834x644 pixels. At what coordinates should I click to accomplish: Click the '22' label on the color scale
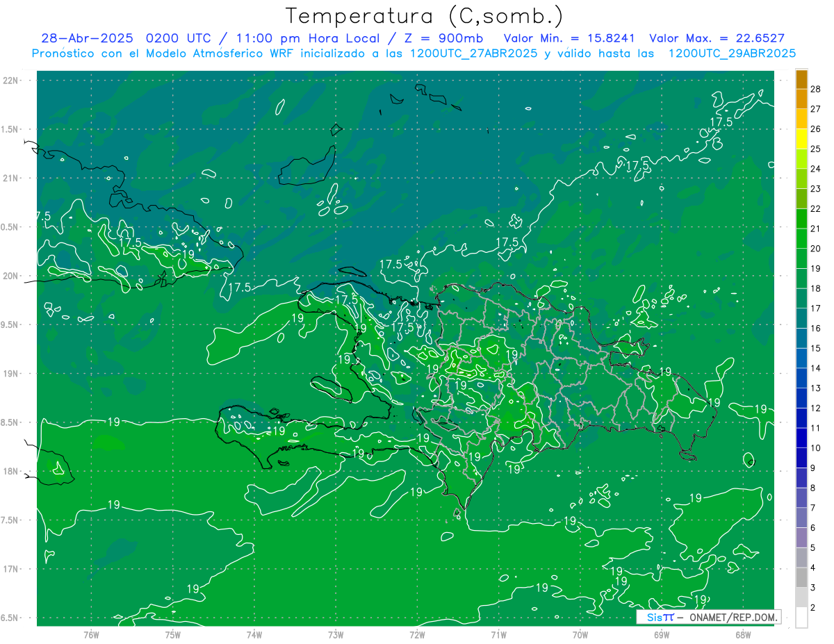815,208
